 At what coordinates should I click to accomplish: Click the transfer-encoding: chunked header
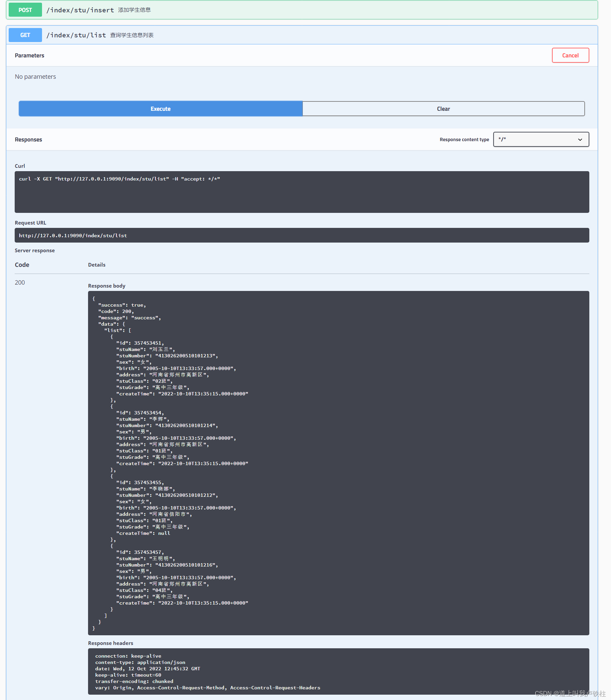pyautogui.click(x=134, y=681)
